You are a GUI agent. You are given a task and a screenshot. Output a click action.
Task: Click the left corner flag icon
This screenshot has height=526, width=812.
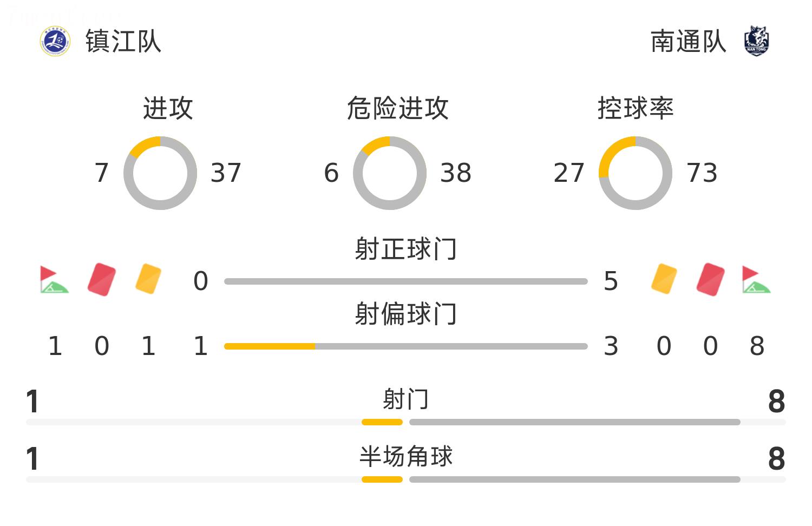(54, 279)
